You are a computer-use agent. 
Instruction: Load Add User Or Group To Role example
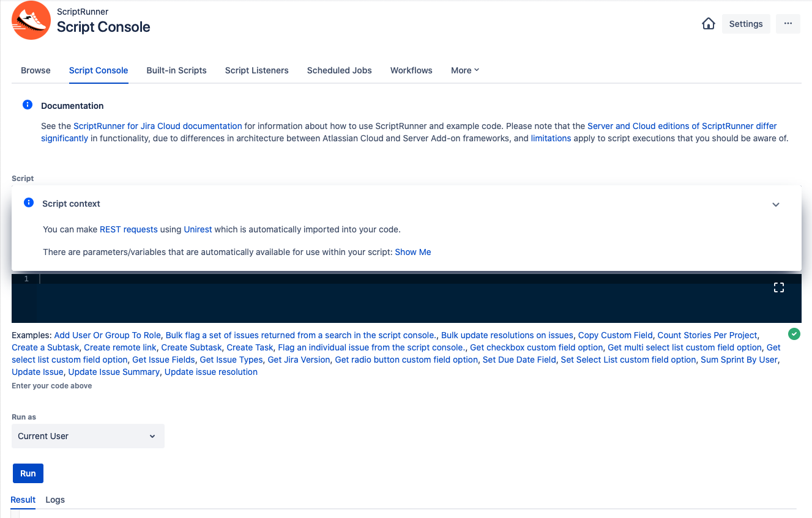point(108,335)
